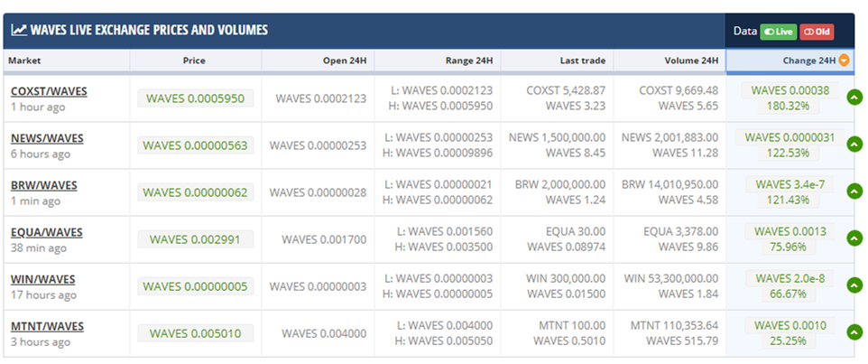This screenshot has height=364, width=868.
Task: Switch data mode to Live
Action: coord(779,32)
